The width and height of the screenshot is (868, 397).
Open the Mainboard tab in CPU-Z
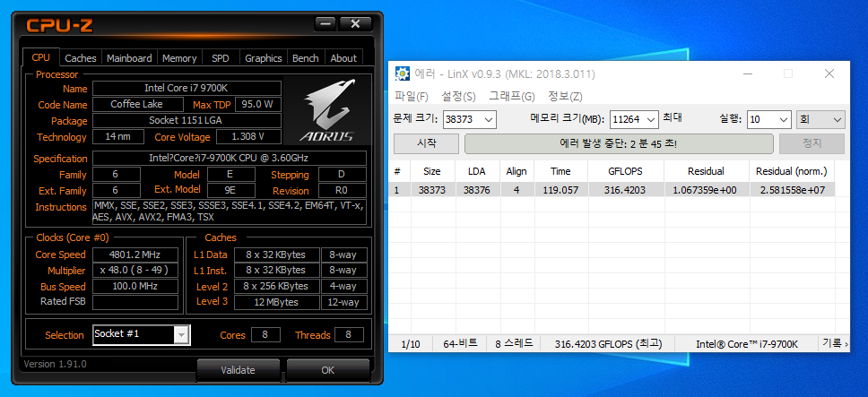coord(129,58)
